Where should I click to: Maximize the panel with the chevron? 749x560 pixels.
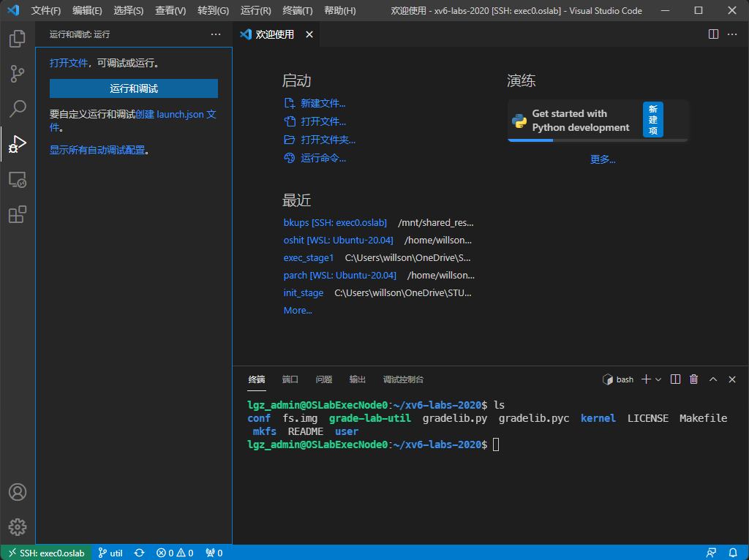pyautogui.click(x=712, y=379)
